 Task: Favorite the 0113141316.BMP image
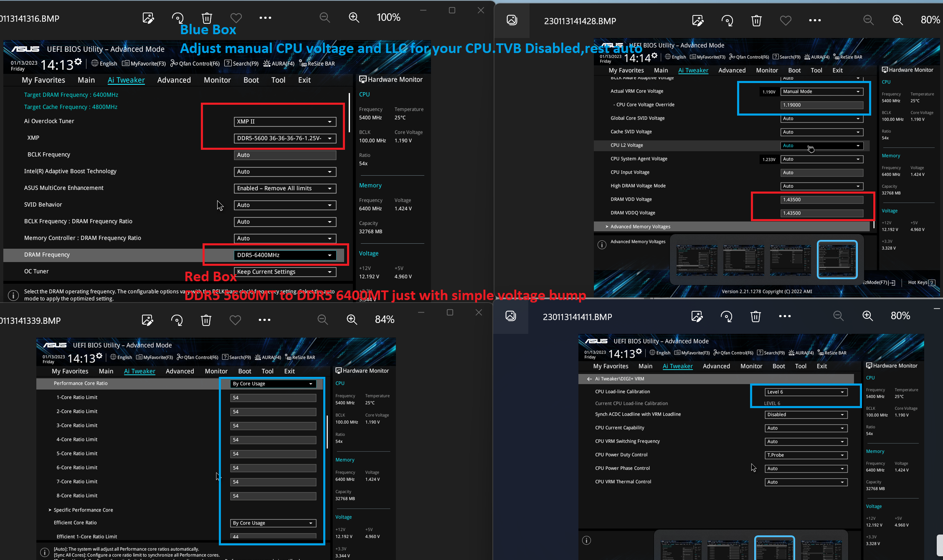coord(236,18)
